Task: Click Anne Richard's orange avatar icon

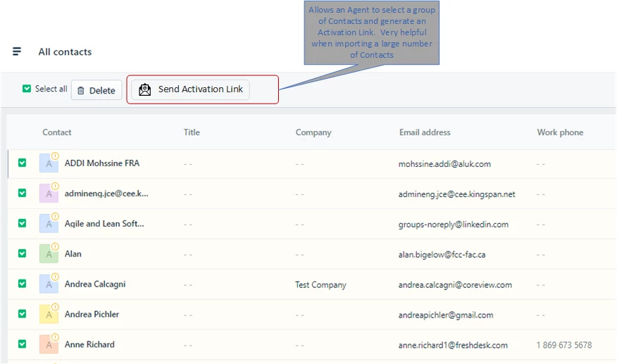Action: pyautogui.click(x=49, y=345)
